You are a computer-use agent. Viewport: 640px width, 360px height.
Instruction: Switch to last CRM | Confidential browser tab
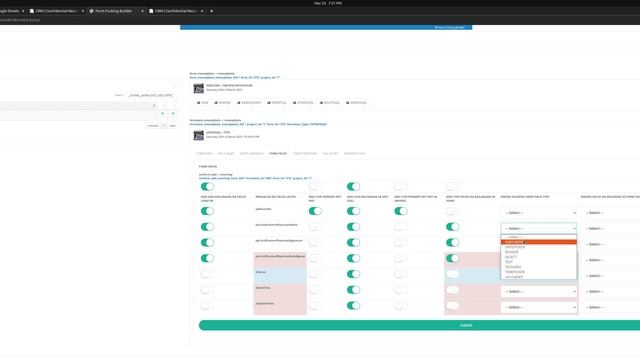(176, 11)
